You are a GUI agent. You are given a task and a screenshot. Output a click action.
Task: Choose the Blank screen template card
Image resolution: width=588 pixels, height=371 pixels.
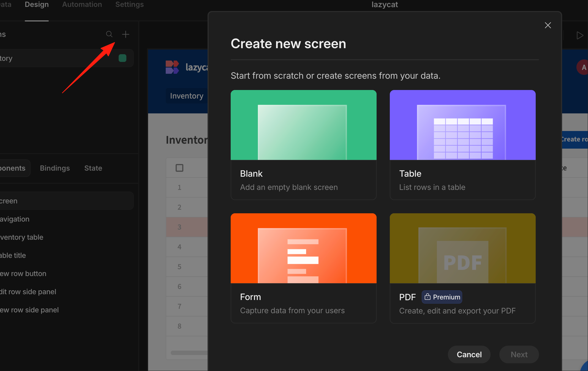[x=303, y=145]
